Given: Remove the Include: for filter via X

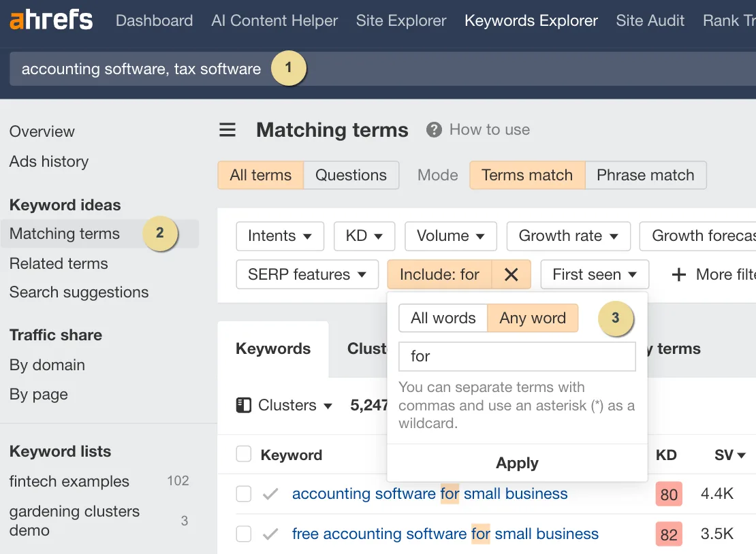Looking at the screenshot, I should pos(511,274).
